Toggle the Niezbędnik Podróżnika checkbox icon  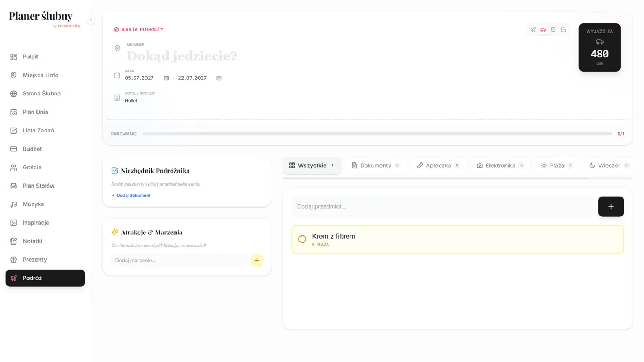point(114,170)
